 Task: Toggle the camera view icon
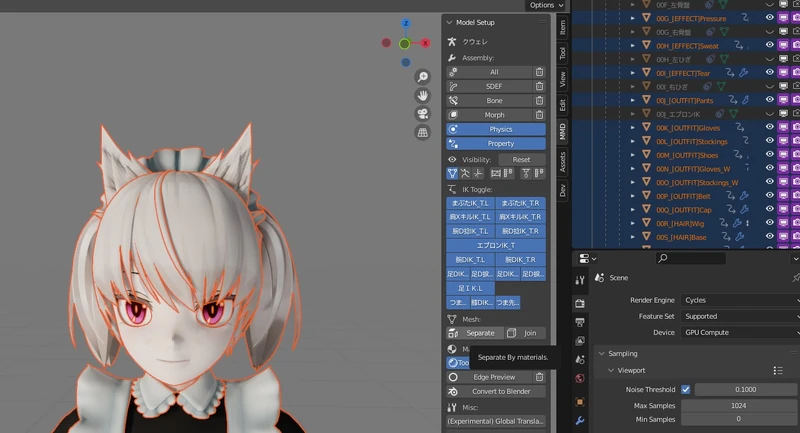click(x=422, y=114)
